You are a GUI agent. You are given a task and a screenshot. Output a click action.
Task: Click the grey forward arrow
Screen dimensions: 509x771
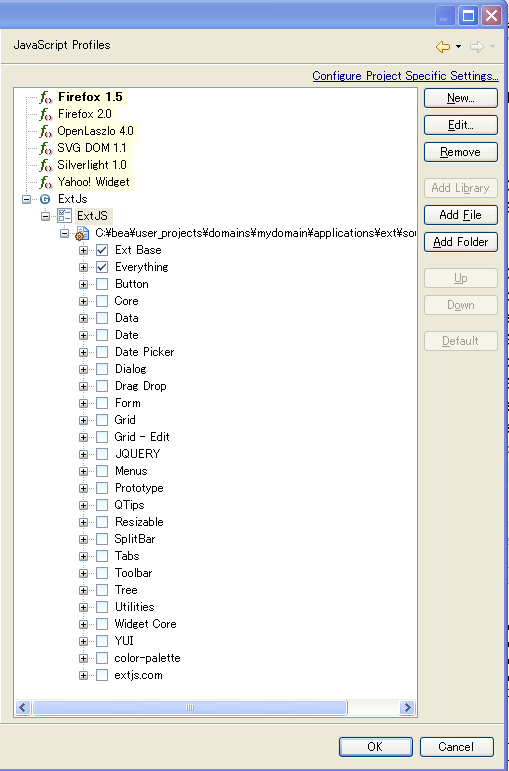click(477, 47)
